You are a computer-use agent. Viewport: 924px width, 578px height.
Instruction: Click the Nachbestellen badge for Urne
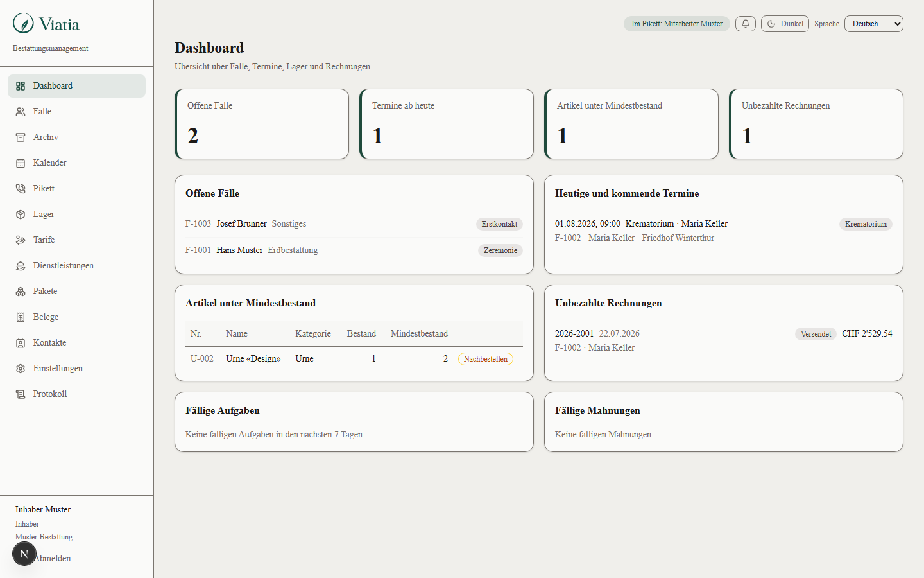tap(486, 359)
